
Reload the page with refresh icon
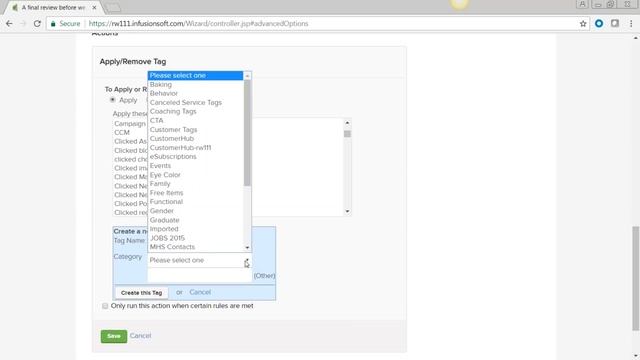click(37, 24)
